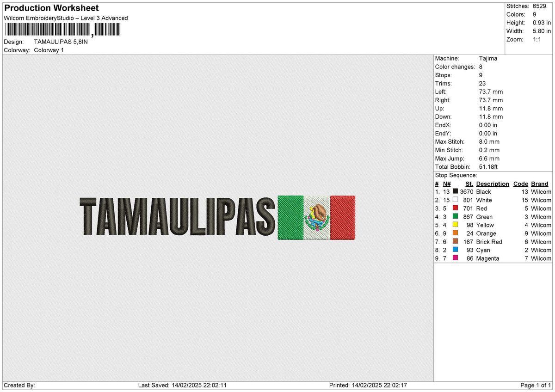Click the White thread color swatch
This screenshot has height=392, width=555.
tap(456, 200)
